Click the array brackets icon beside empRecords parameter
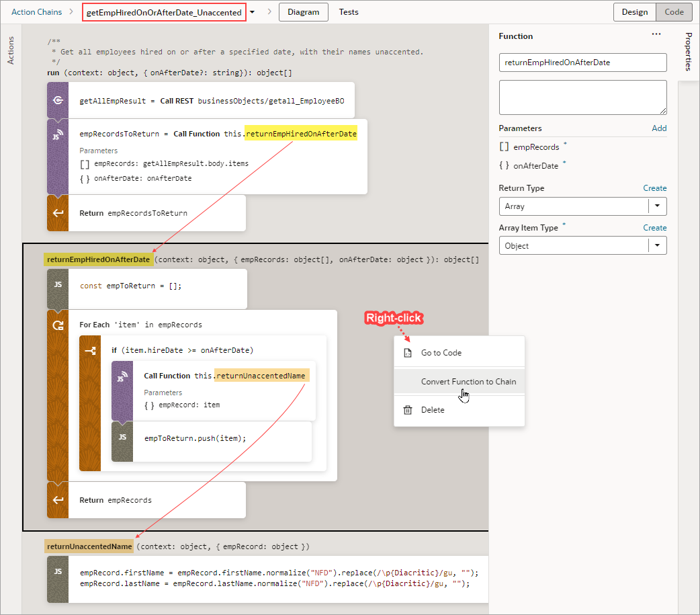 click(x=504, y=147)
